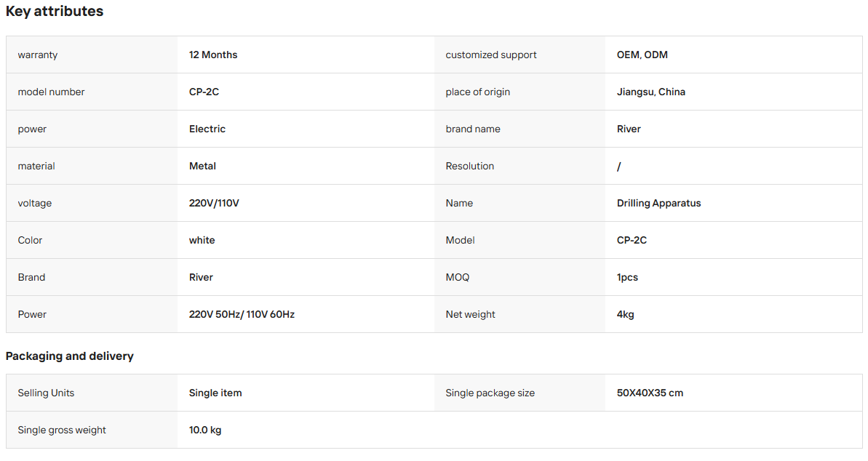
Task: Click the Key attributes heading
Action: 55,11
